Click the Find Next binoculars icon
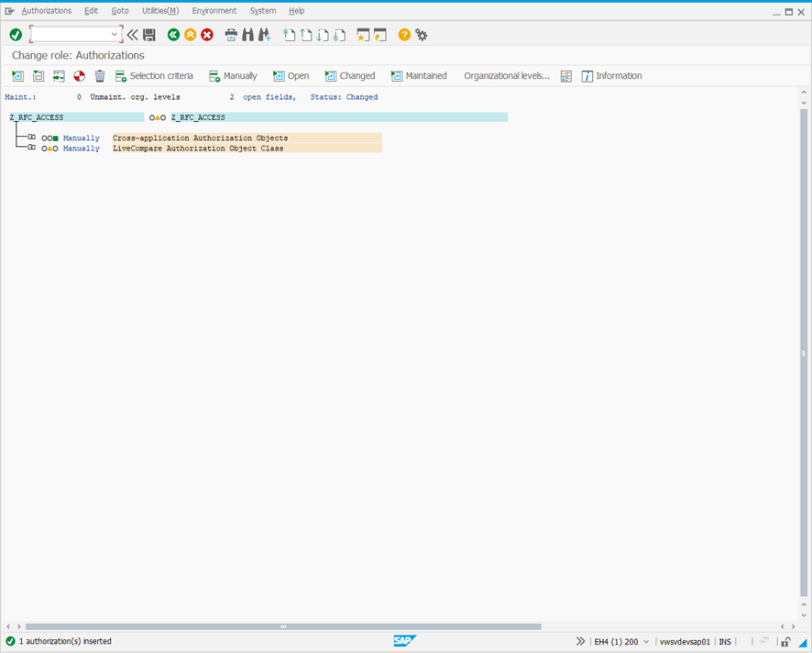The image size is (812, 653). pyautogui.click(x=263, y=34)
